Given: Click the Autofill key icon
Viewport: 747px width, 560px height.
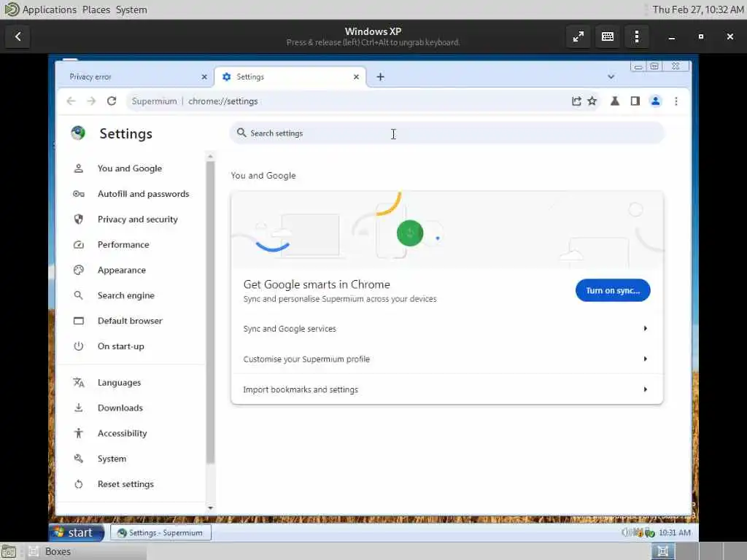Looking at the screenshot, I should [x=79, y=194].
